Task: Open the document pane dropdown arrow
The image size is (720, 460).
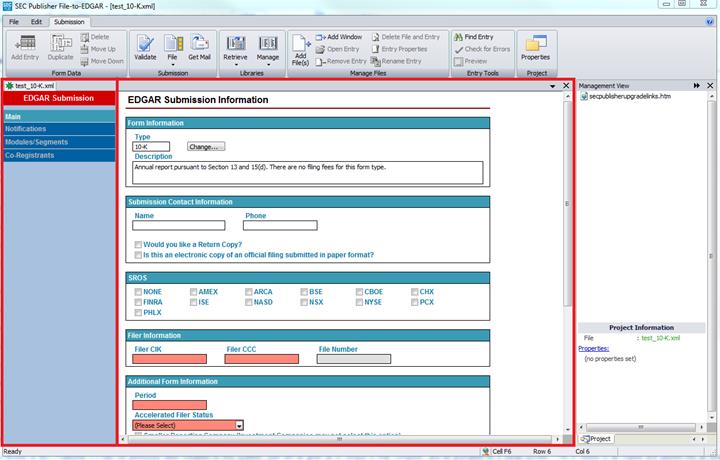Action: 552,86
